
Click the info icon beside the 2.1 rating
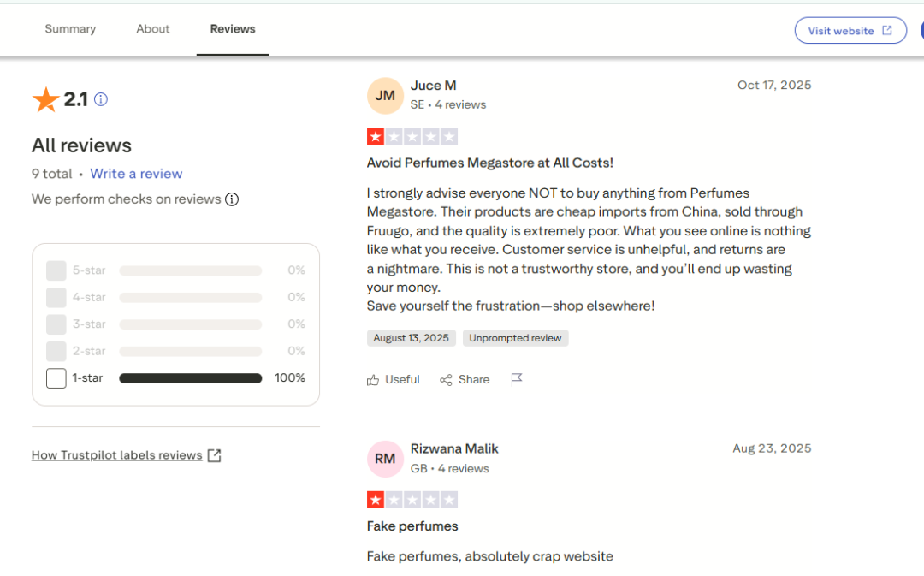pos(101,99)
